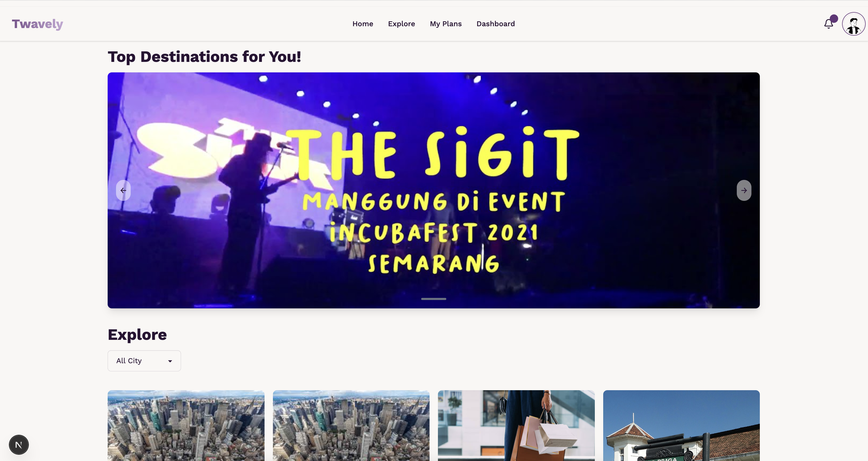This screenshot has height=461, width=868.
Task: Open the shopping bags destination card
Action: coord(516,426)
